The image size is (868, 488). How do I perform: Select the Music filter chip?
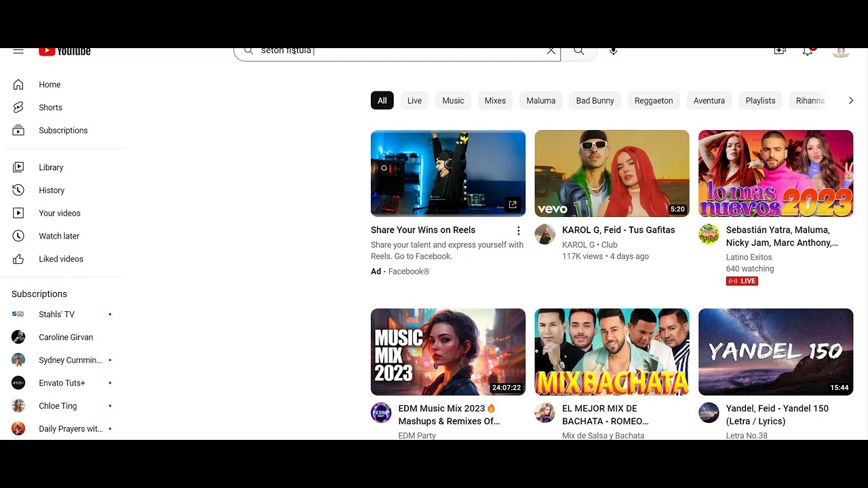coord(453,100)
